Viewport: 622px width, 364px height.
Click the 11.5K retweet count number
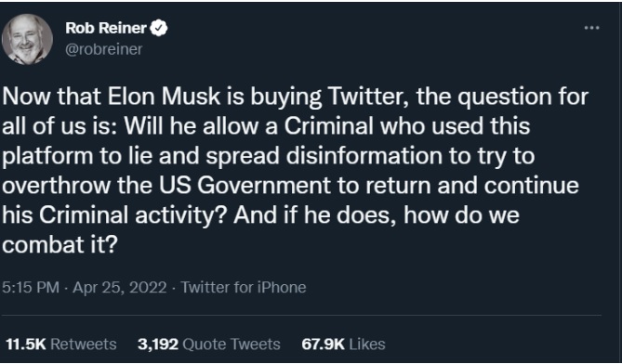(x=26, y=344)
